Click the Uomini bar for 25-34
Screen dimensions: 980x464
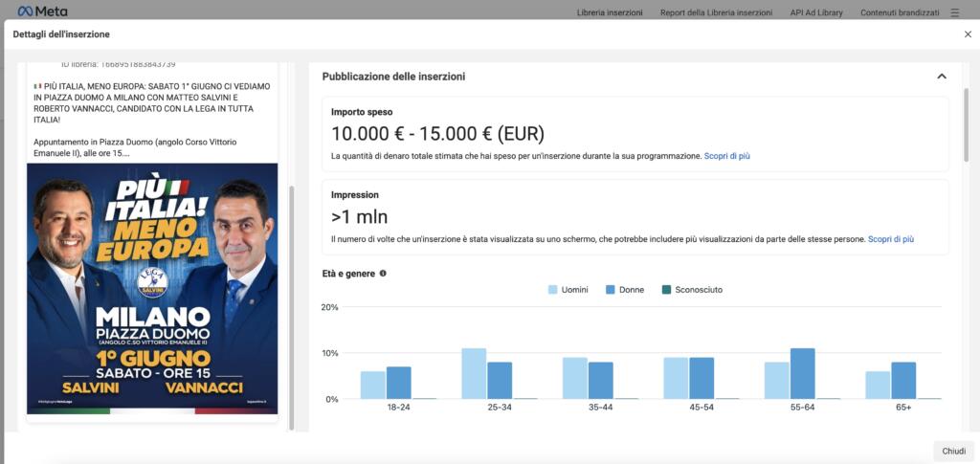pos(474,373)
